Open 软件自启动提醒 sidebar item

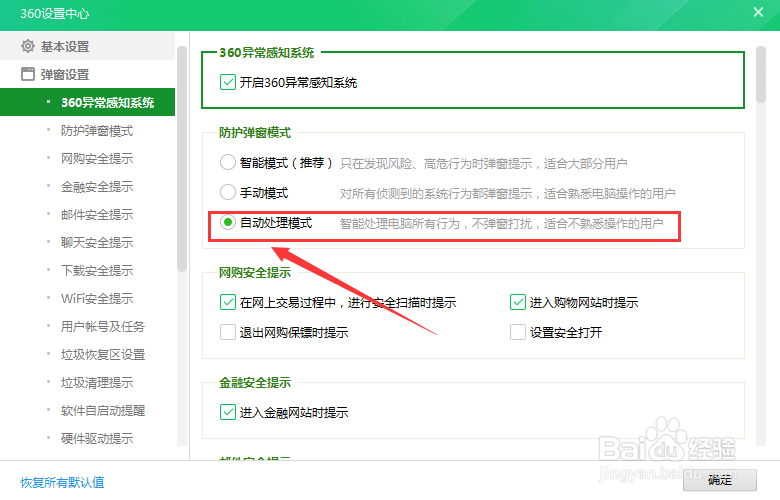point(103,410)
